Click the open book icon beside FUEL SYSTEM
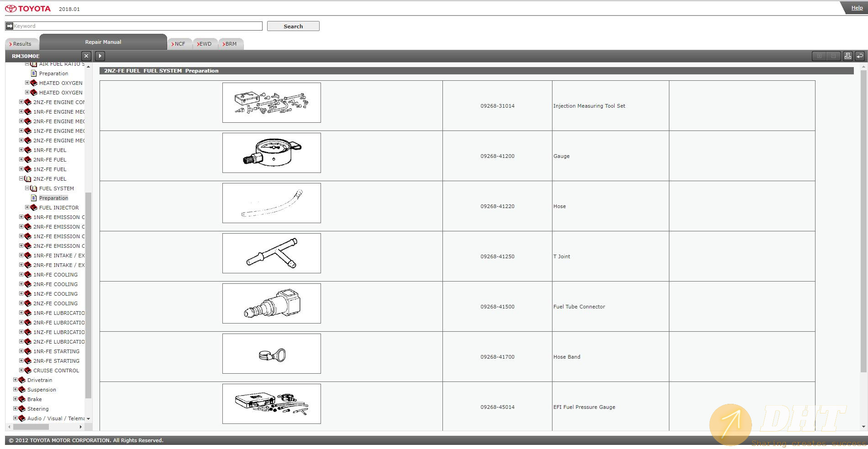The width and height of the screenshot is (868, 449). pos(34,188)
